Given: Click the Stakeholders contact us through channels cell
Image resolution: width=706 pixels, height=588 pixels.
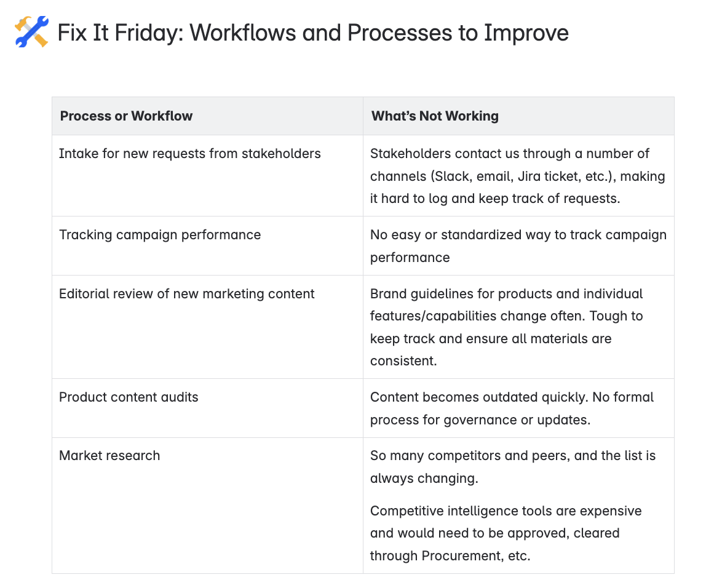Looking at the screenshot, I should [x=518, y=175].
